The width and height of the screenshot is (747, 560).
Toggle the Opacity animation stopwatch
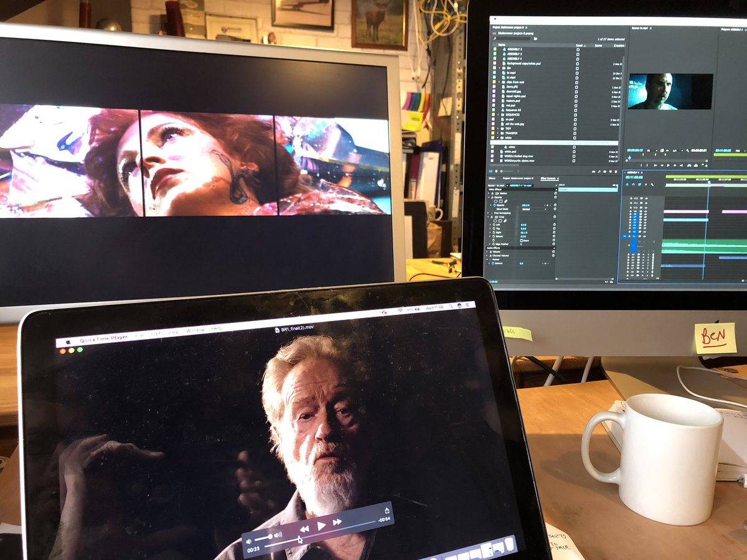point(494,205)
